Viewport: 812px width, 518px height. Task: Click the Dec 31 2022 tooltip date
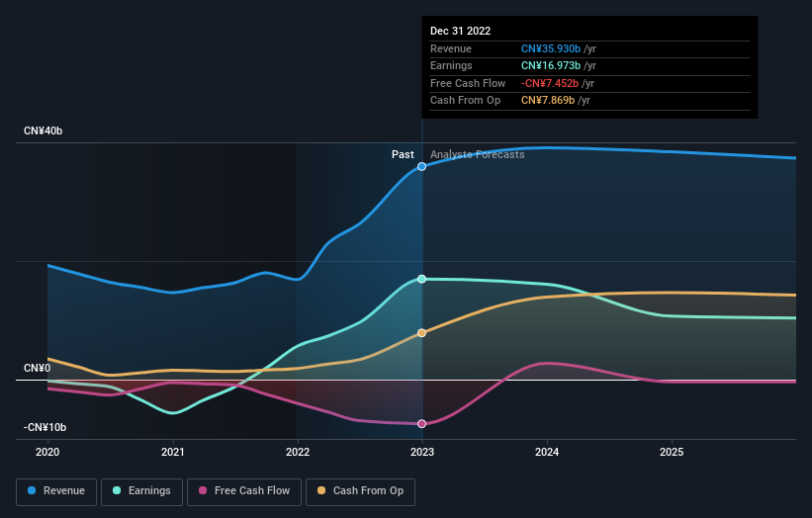460,31
